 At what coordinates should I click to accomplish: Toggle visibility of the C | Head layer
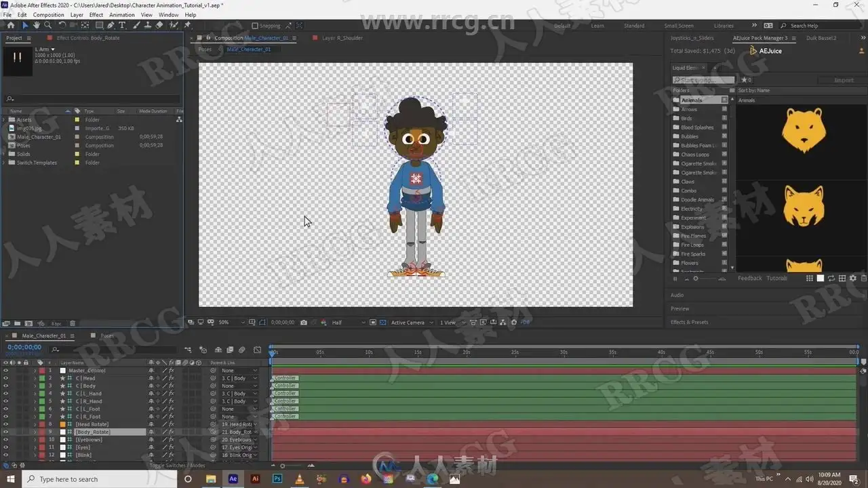click(x=5, y=378)
